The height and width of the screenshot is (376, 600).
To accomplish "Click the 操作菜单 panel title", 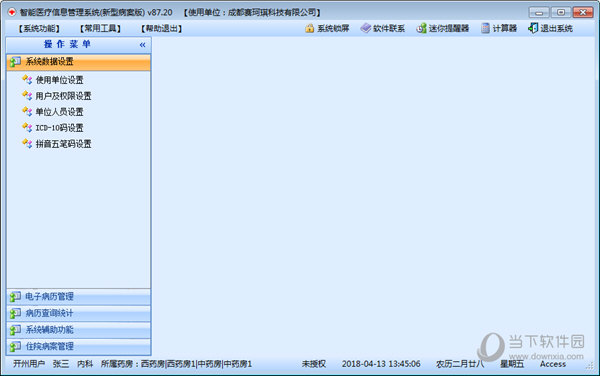I will click(67, 44).
